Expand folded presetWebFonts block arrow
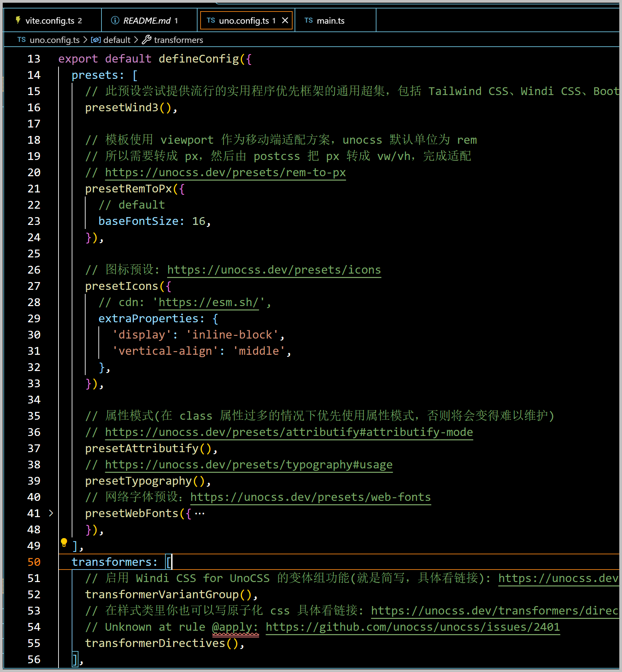This screenshot has width=622, height=672. tap(51, 513)
